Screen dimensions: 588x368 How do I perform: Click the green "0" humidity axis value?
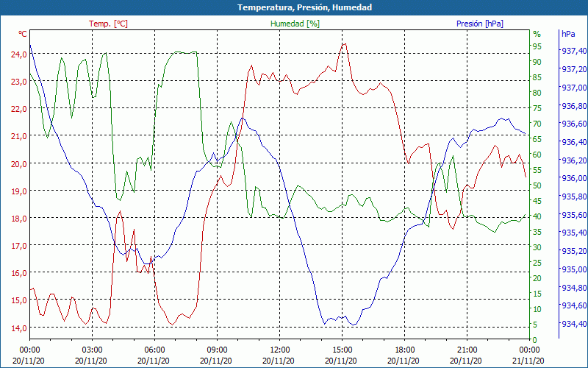pyautogui.click(x=535, y=340)
